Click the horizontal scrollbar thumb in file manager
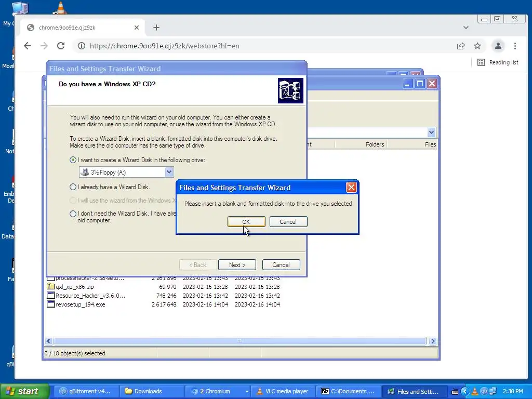Viewport: 532px width, 399px height. 240,341
